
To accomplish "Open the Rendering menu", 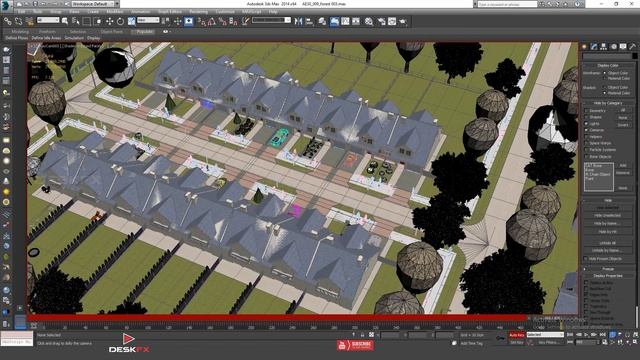I will click(x=198, y=12).
